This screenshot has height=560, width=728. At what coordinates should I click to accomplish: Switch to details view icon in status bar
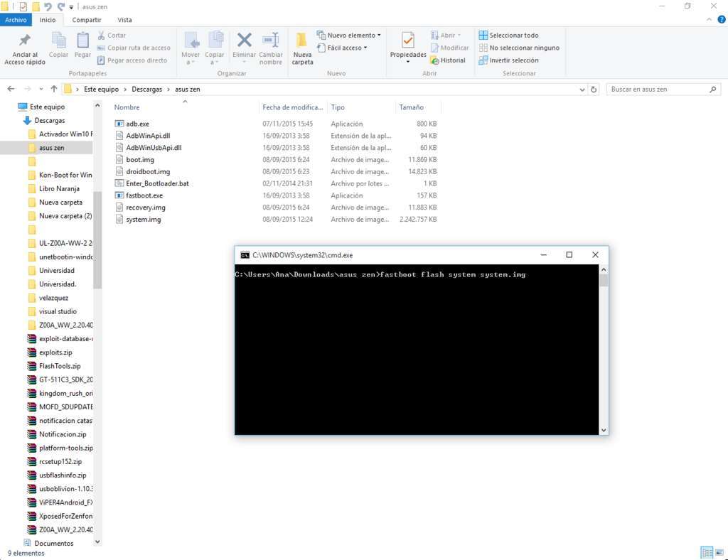coord(707,553)
